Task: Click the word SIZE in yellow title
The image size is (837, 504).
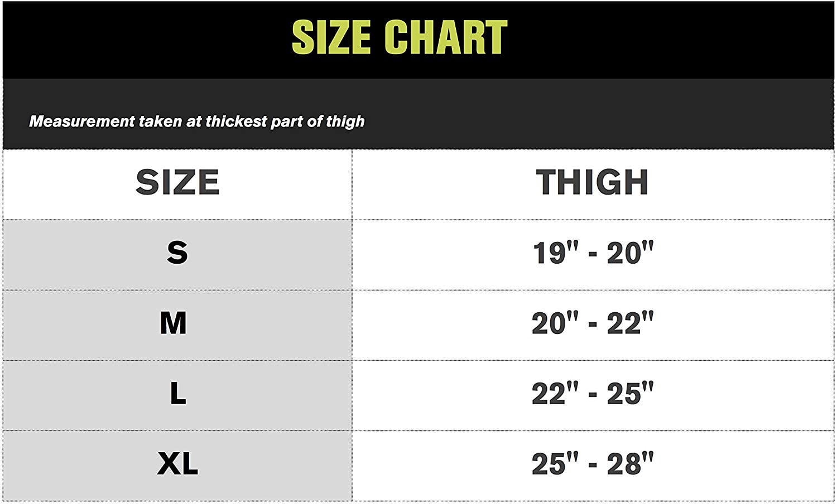Action: click(331, 37)
